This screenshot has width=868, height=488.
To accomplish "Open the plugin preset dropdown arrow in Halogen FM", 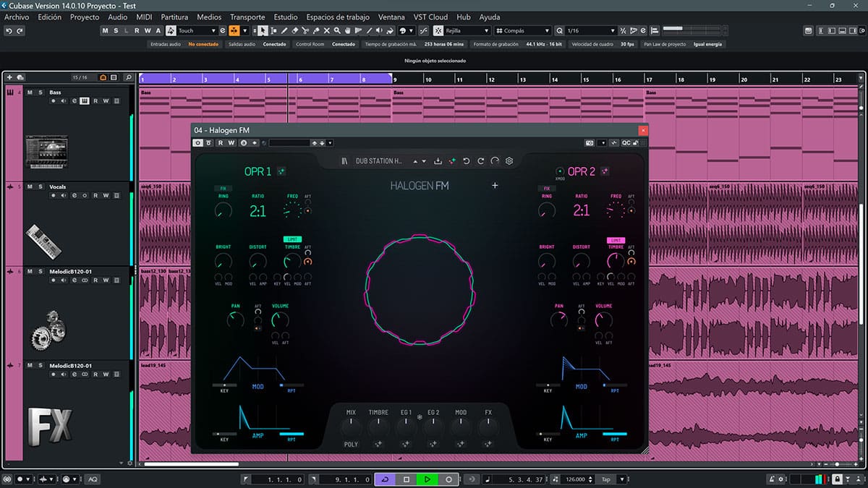I will [x=331, y=143].
